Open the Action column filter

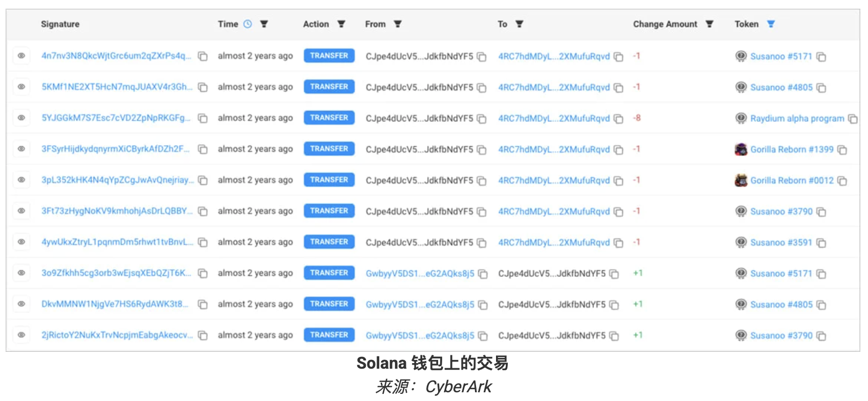341,24
